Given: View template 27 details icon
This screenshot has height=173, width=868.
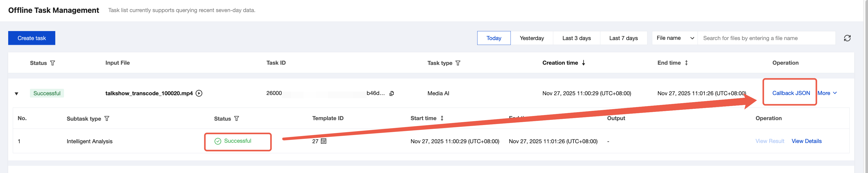Looking at the screenshot, I should click(323, 141).
